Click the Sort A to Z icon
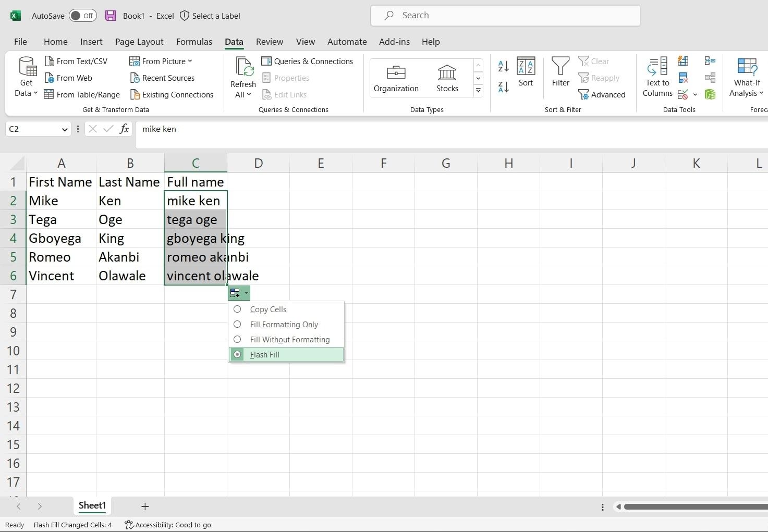Viewport: 768px width, 532px height. 503,66
